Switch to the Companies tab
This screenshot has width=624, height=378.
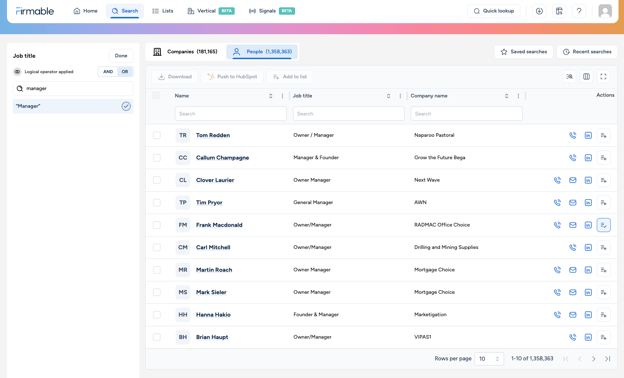pyautogui.click(x=185, y=52)
